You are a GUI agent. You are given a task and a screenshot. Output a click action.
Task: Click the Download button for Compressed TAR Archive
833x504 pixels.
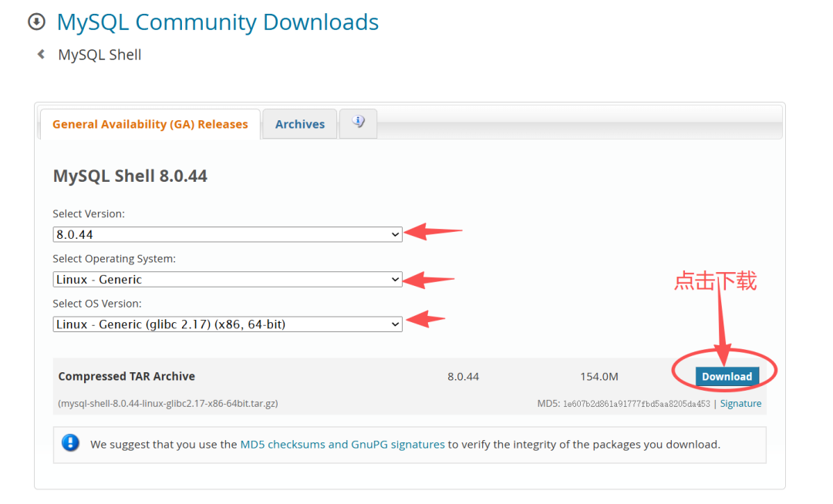point(727,376)
